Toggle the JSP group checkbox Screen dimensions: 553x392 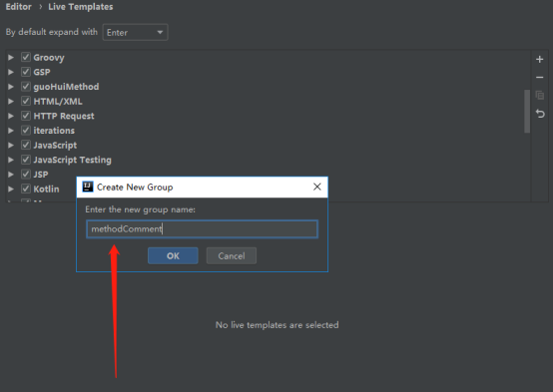(x=26, y=175)
